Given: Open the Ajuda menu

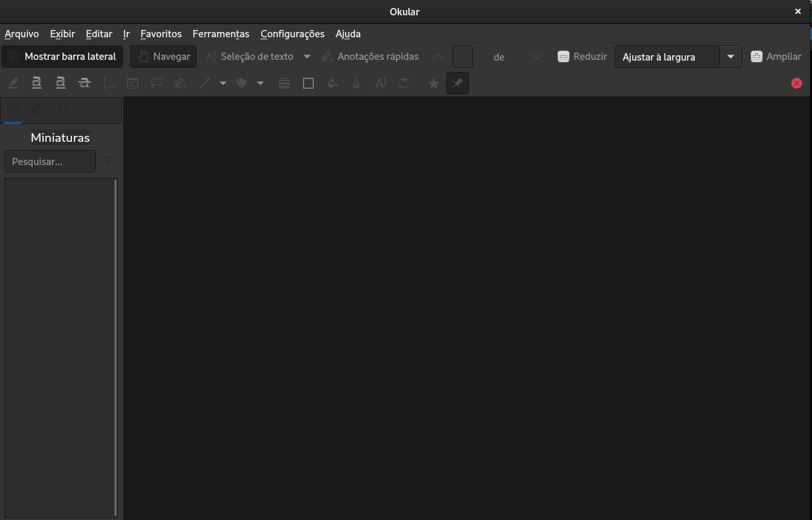Looking at the screenshot, I should [x=348, y=33].
